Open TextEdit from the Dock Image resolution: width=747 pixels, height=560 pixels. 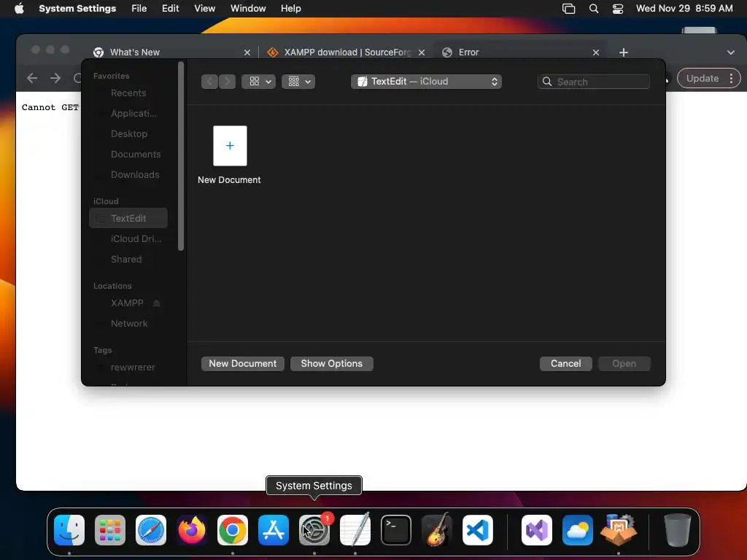[355, 530]
